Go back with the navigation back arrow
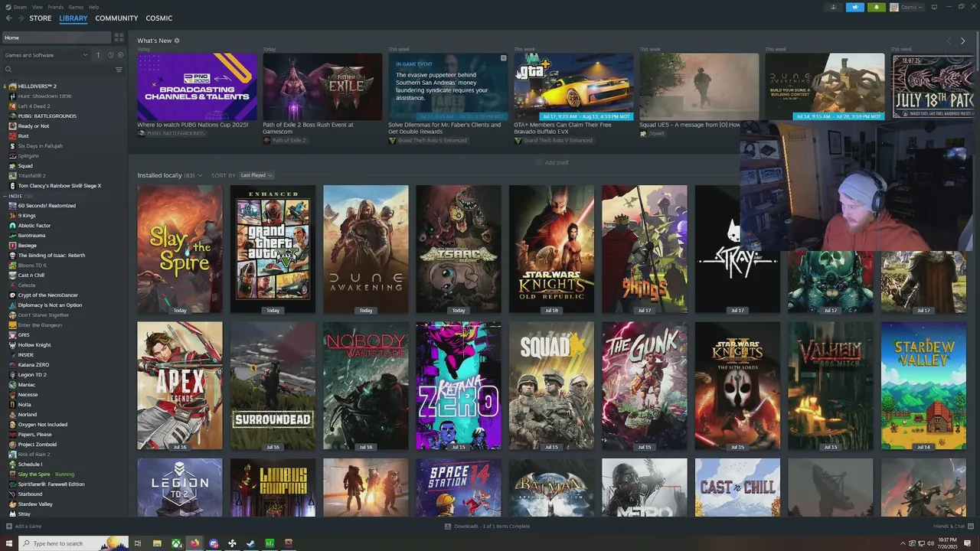Viewport: 980px width, 551px height. (x=9, y=18)
